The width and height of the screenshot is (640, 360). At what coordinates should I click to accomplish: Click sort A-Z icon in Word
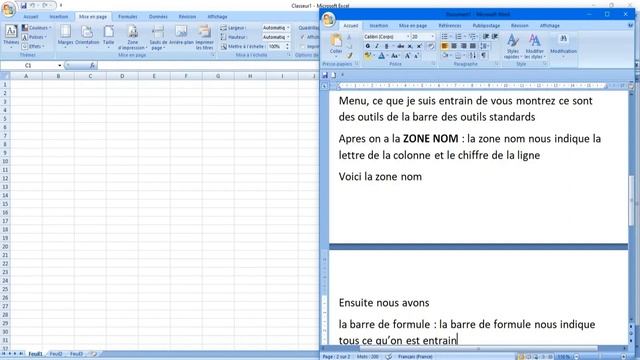473,56
